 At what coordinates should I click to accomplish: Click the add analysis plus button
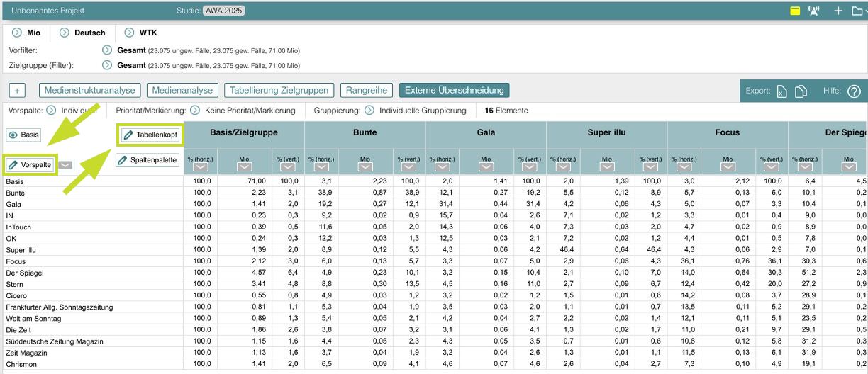pyautogui.click(x=18, y=91)
